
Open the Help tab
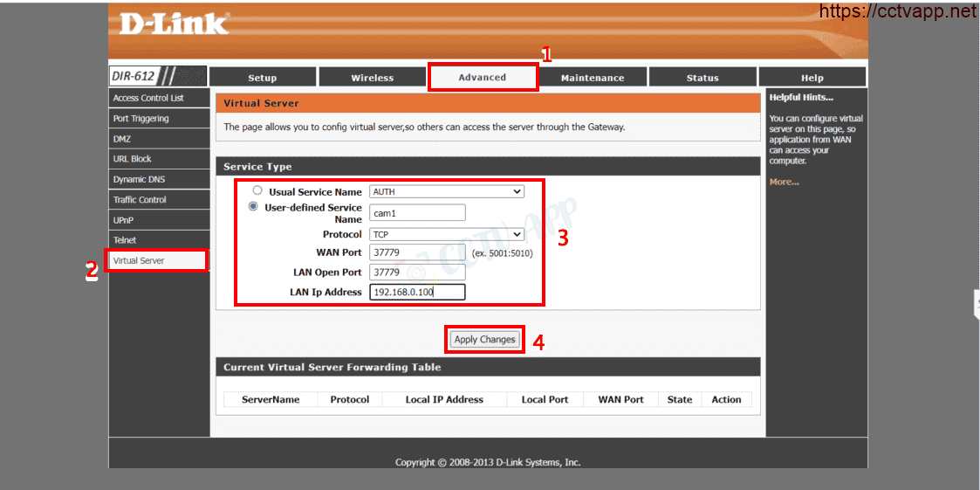[x=812, y=78]
